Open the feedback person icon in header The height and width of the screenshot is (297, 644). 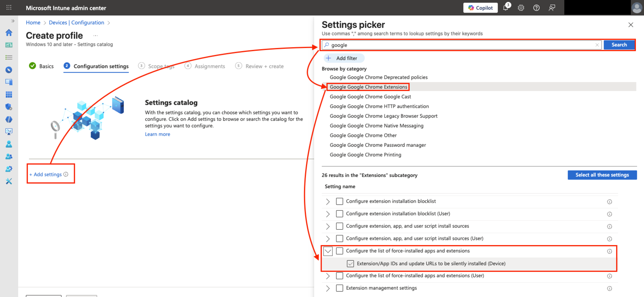[x=552, y=8]
